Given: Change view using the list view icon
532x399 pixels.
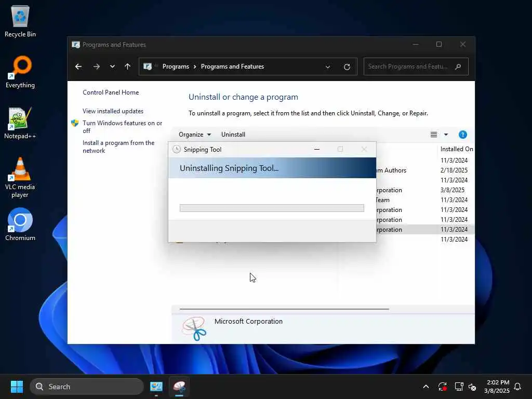Looking at the screenshot, I should point(434,135).
